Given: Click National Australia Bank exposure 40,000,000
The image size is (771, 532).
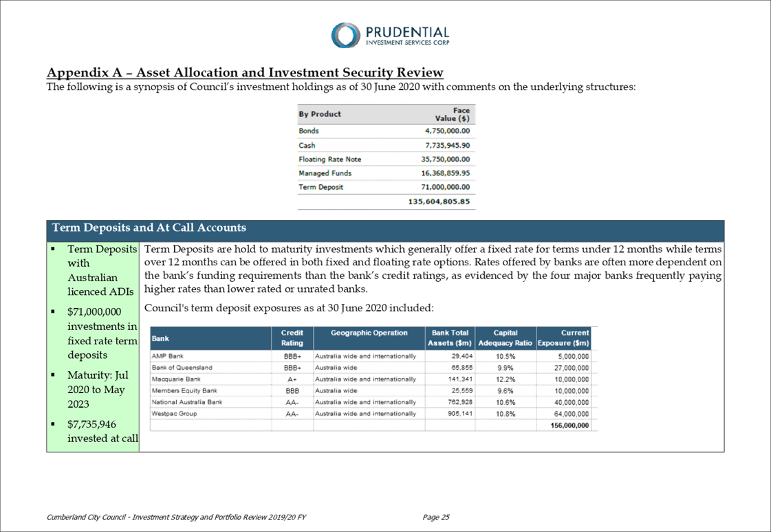Looking at the screenshot, I should click(572, 402).
